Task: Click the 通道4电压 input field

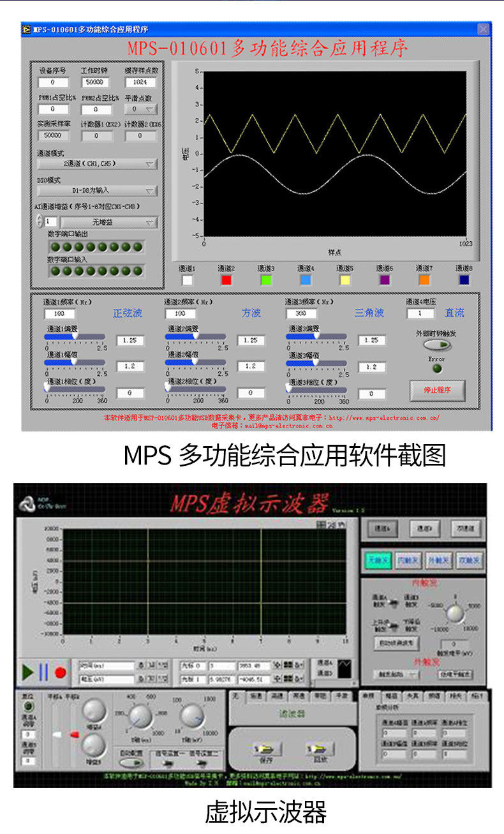Action: click(x=421, y=314)
